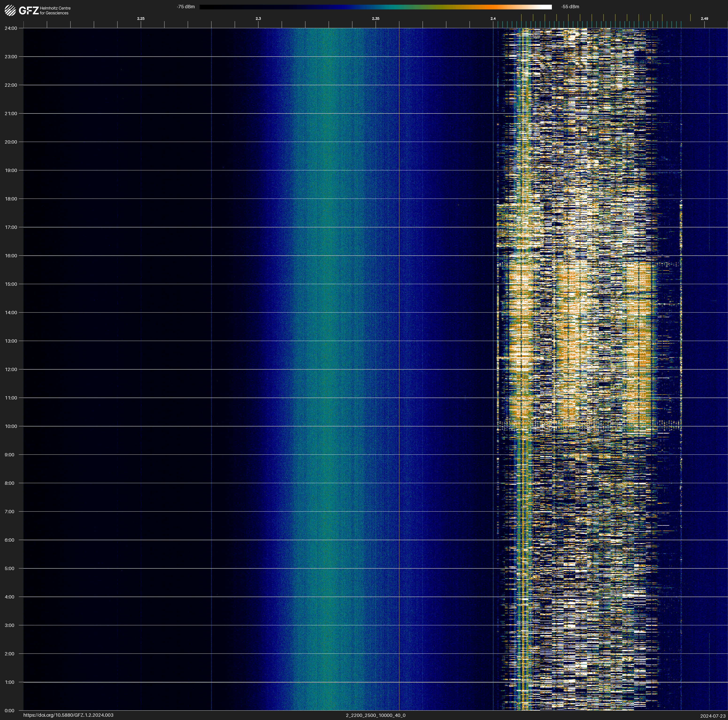
Task: Click the Helmholtz Centre for Geosciences text
Action: tap(55, 11)
